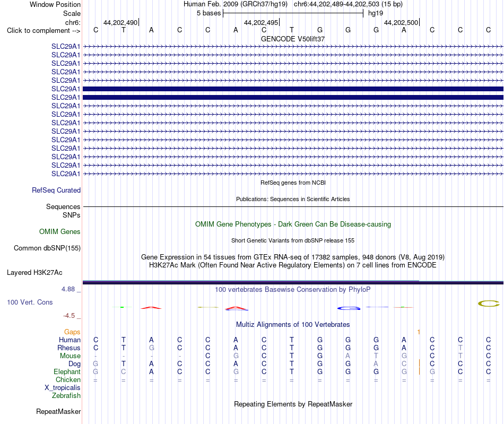Click the 44,202,500 ruler position

click(401, 22)
